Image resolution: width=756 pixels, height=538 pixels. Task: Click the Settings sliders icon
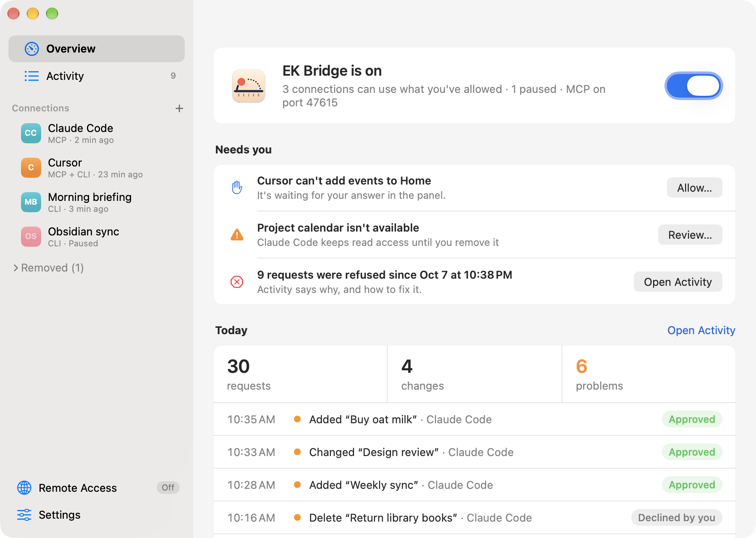(24, 515)
